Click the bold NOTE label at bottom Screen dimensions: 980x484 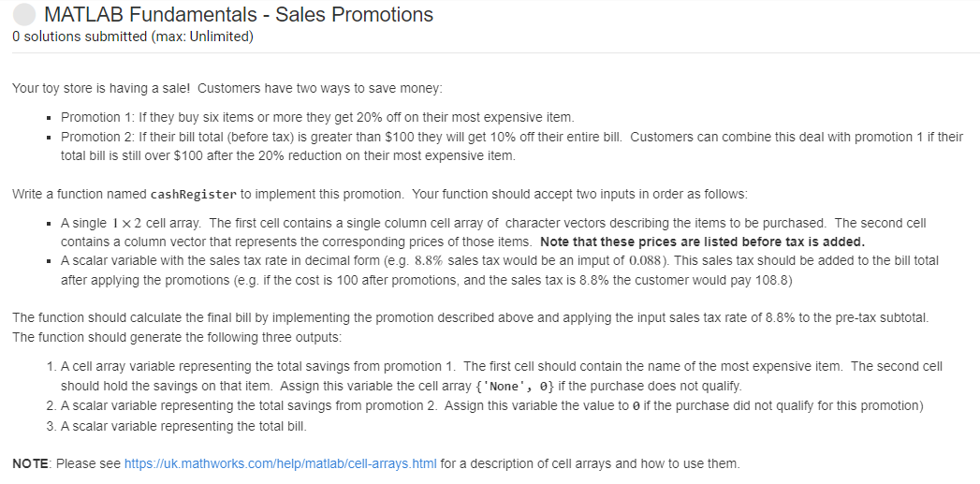[31, 464]
